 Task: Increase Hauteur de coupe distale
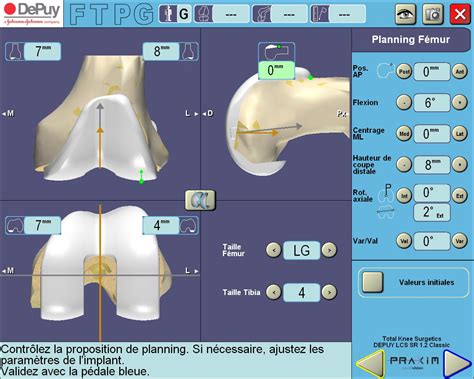[460, 164]
